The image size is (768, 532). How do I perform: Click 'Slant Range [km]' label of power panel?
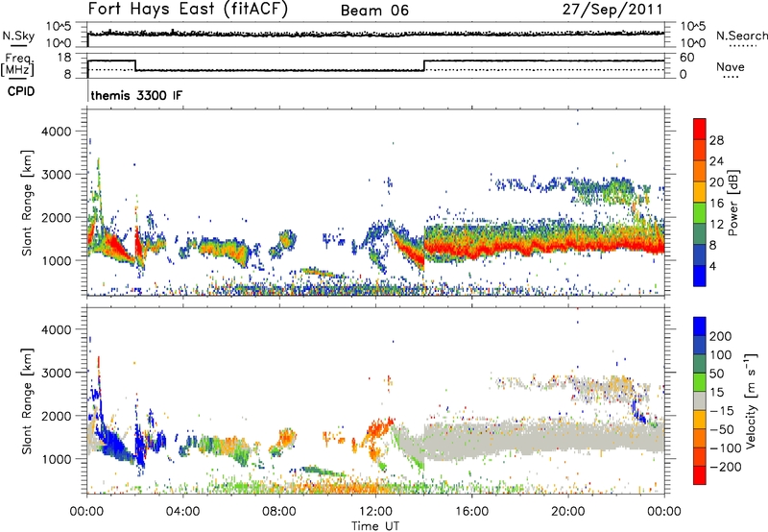point(27,203)
